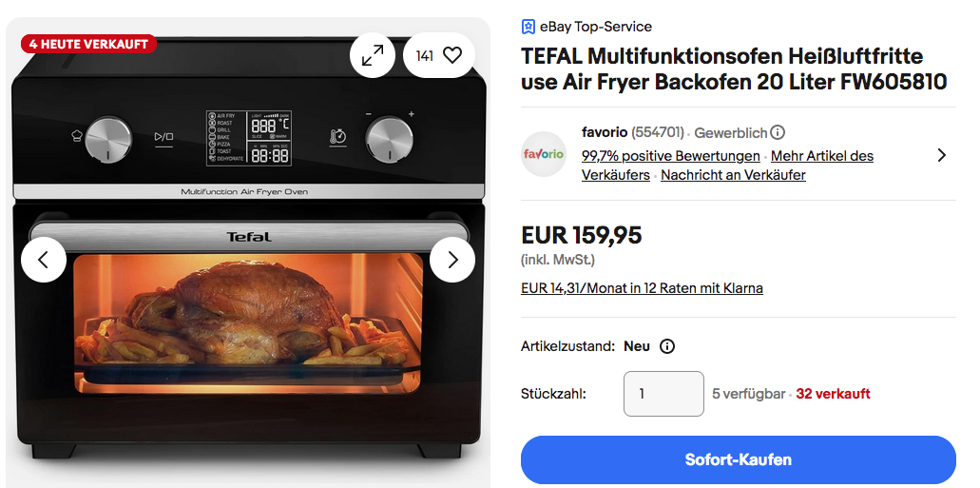
Task: Open Klarna 12 Raten financing link
Action: [x=642, y=288]
